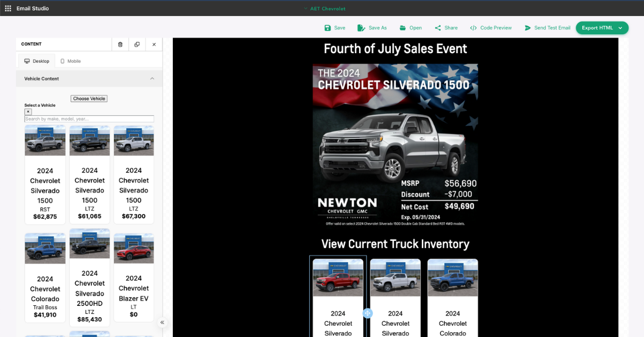This screenshot has width=644, height=337.
Task: Click the blue move handle on selected vehicle
Action: tap(368, 313)
